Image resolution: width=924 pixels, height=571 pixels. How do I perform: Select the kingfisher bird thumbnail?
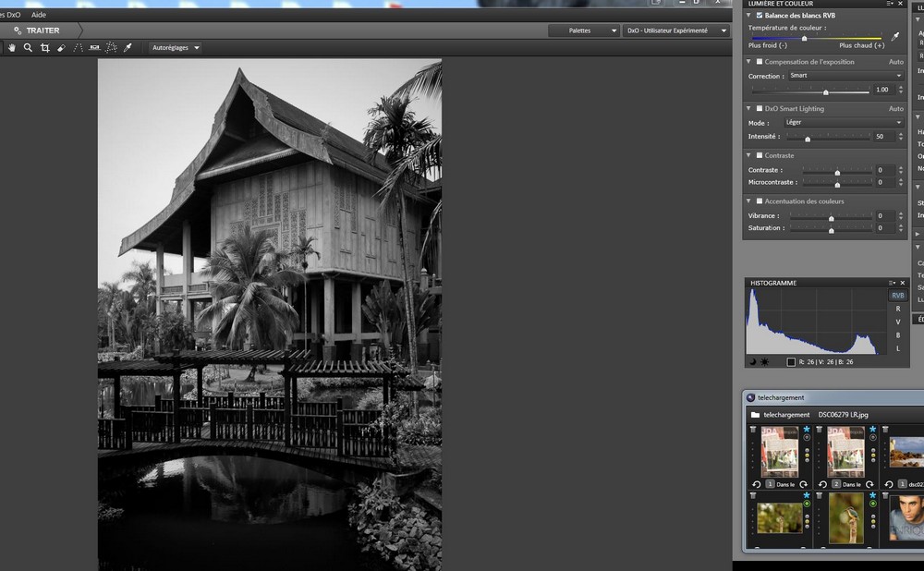(x=845, y=518)
